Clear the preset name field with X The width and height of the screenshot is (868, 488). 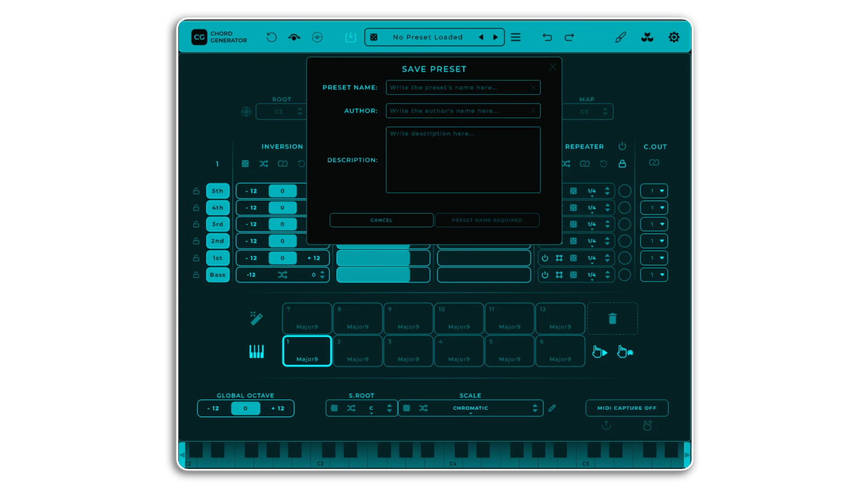click(533, 88)
